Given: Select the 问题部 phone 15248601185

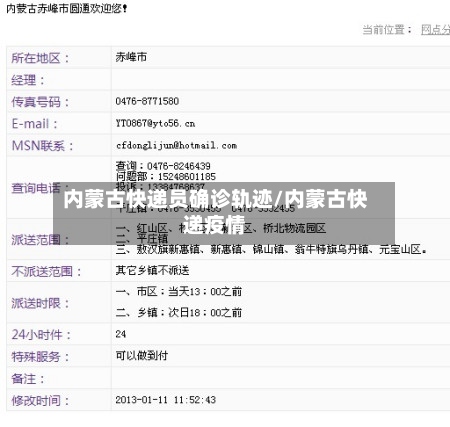Looking at the screenshot, I should point(166,176).
